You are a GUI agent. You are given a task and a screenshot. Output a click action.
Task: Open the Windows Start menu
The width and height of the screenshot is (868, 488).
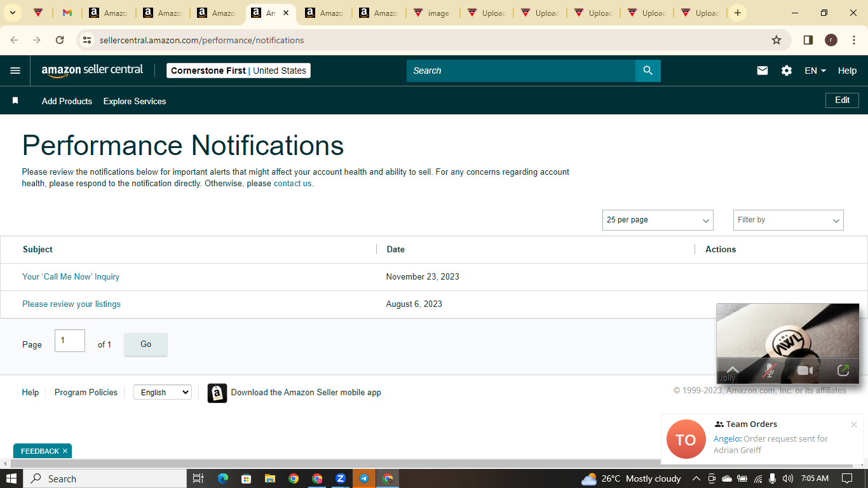coord(11,478)
